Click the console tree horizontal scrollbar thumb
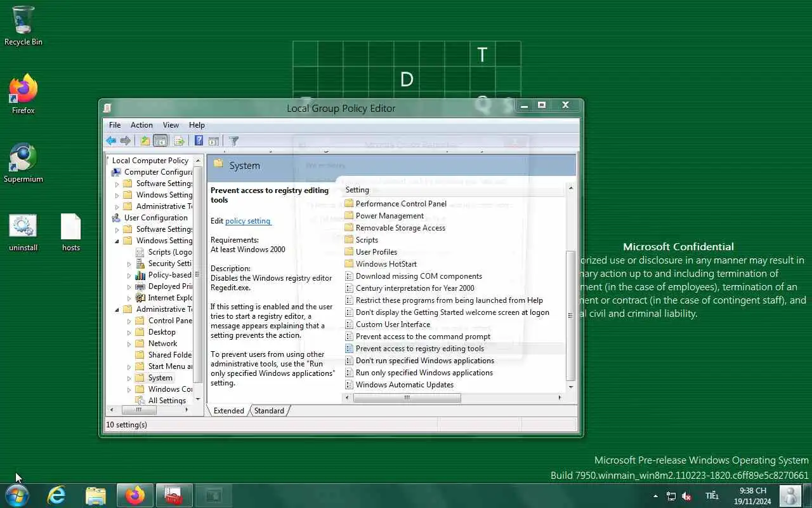 (x=138, y=410)
